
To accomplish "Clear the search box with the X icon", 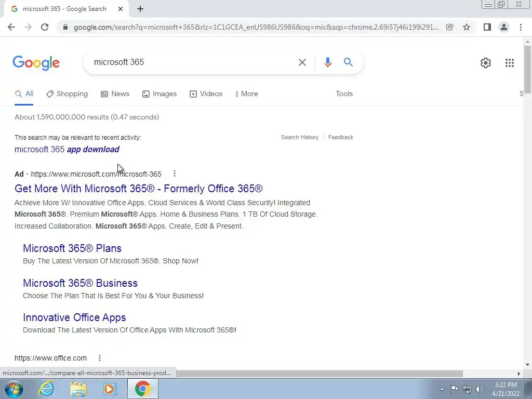I will point(302,62).
